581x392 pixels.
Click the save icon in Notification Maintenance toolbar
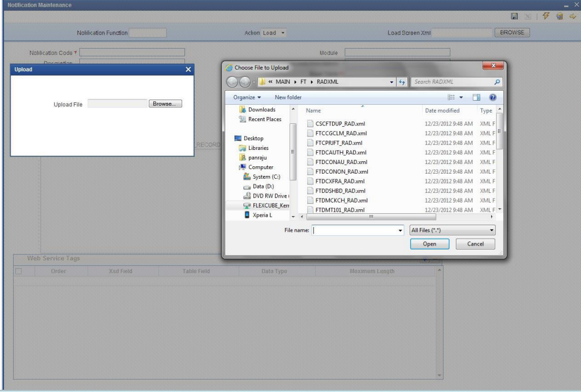point(514,16)
